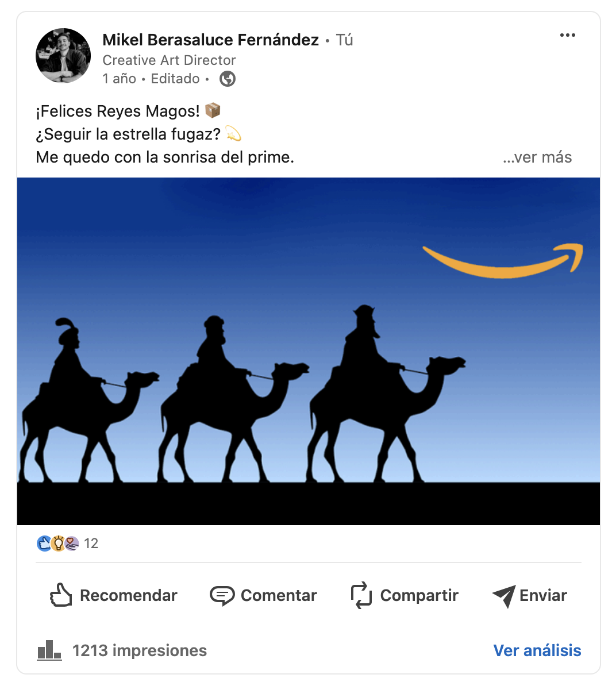616x686 pixels.
Task: Expand post text with 'ver más'
Action: [x=537, y=157]
